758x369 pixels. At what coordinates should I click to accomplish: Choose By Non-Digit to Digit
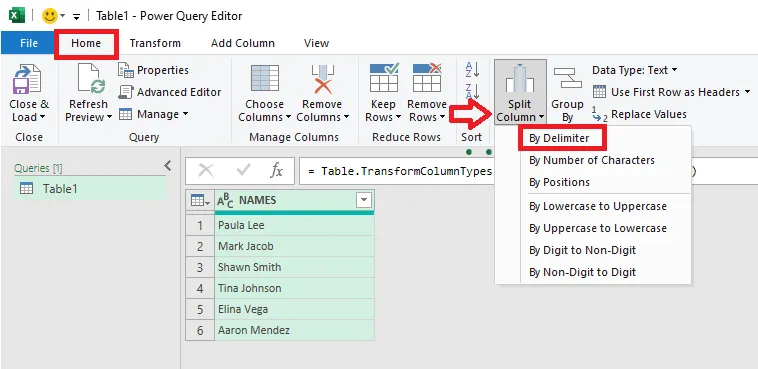coord(583,272)
